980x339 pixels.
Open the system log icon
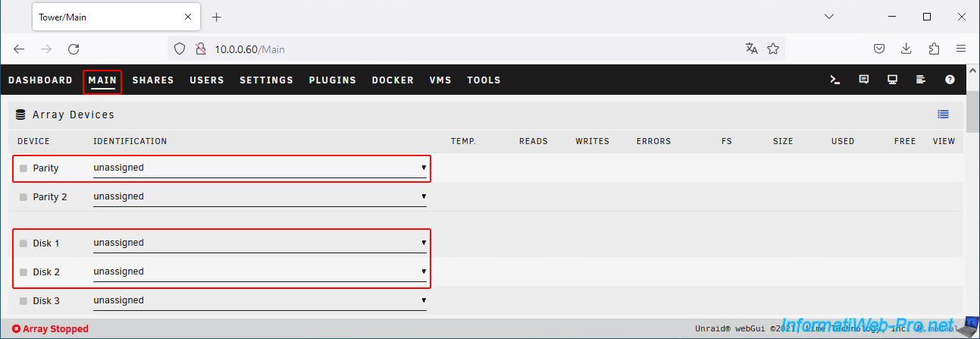coord(921,80)
